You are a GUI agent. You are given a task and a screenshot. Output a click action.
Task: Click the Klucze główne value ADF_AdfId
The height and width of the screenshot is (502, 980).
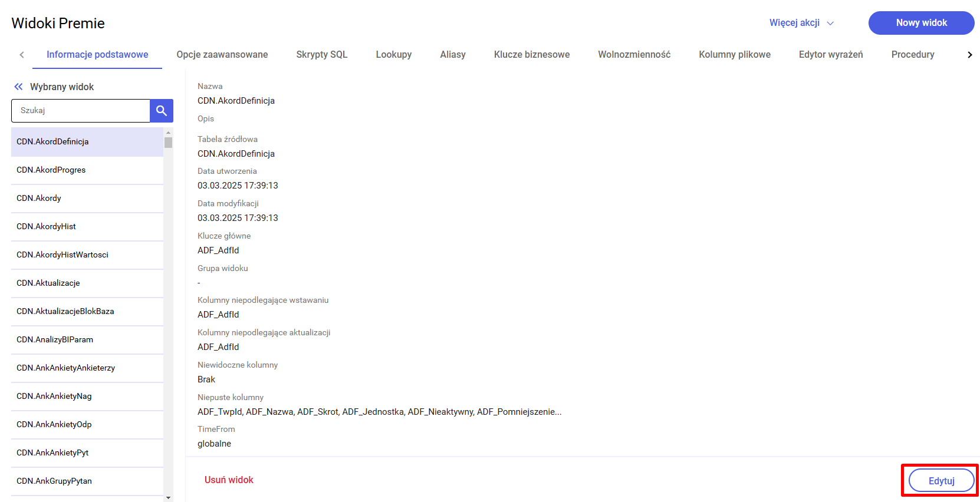click(x=218, y=250)
